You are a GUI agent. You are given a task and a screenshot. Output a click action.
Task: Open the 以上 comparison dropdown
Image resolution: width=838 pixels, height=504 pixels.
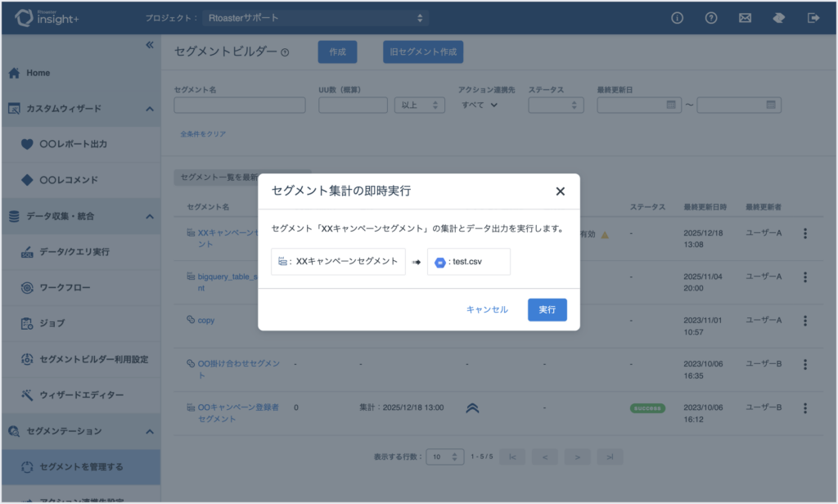(x=419, y=105)
